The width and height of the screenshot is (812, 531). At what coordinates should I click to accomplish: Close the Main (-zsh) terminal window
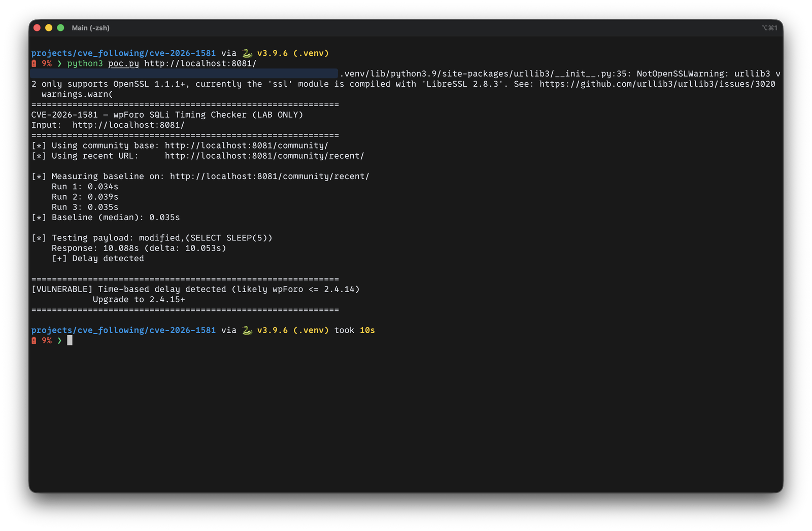point(37,28)
